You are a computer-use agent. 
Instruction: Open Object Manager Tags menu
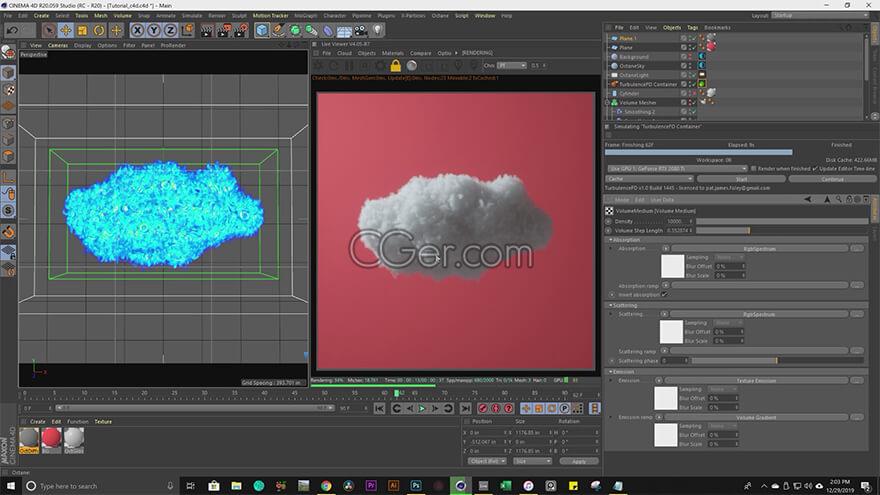point(693,28)
